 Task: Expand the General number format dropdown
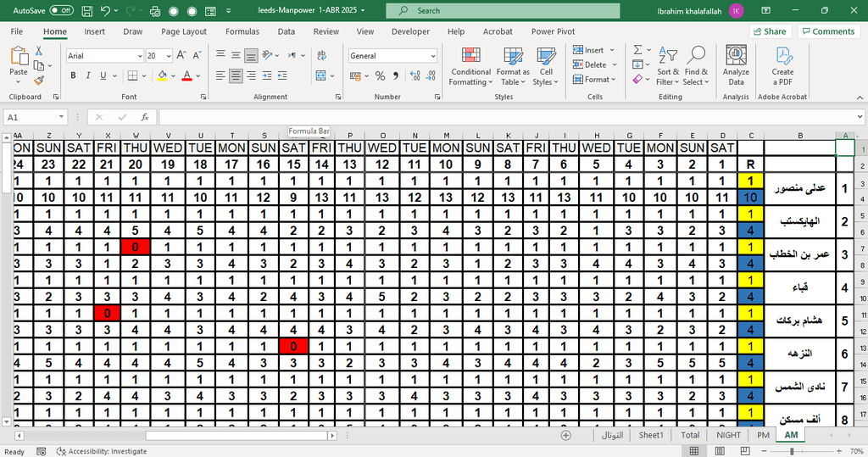(432, 56)
